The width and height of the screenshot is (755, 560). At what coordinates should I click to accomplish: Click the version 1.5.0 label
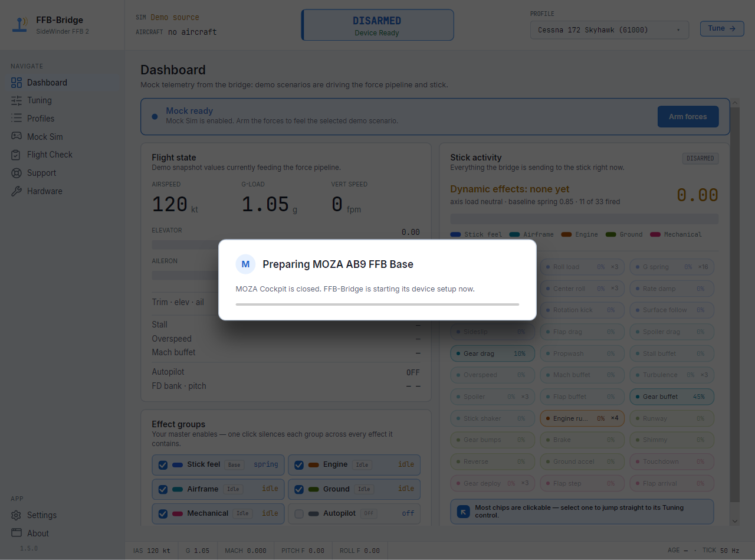(29, 549)
